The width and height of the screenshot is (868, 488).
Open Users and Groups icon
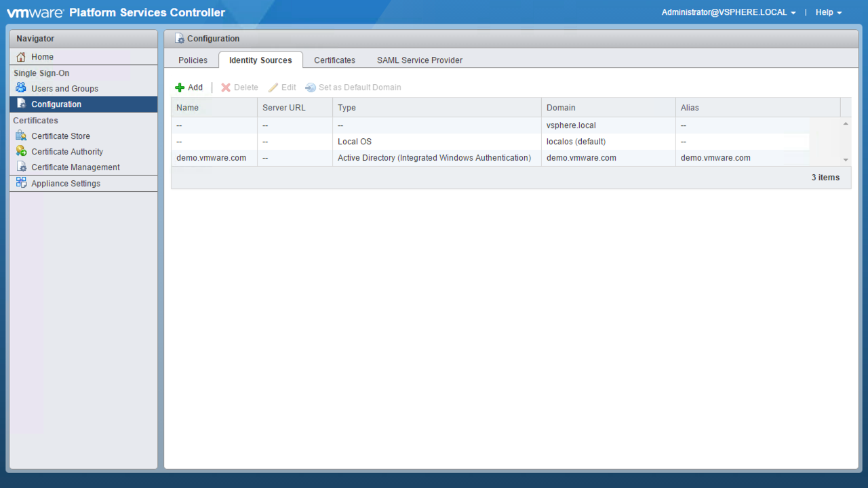coord(21,88)
